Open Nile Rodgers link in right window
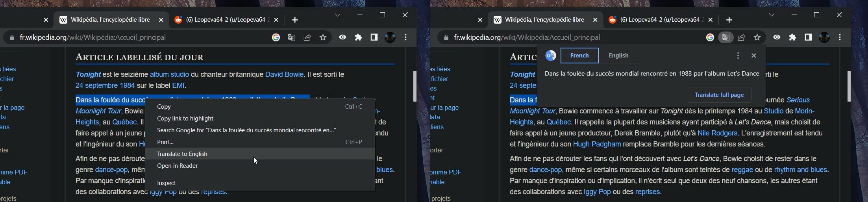Image resolution: width=868 pixels, height=202 pixels. [717, 133]
